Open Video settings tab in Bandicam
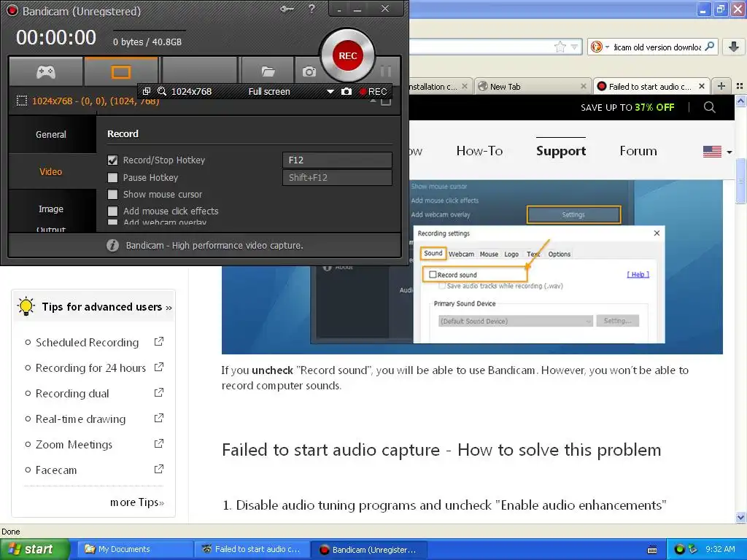Viewport: 747px width, 560px height. tap(51, 172)
